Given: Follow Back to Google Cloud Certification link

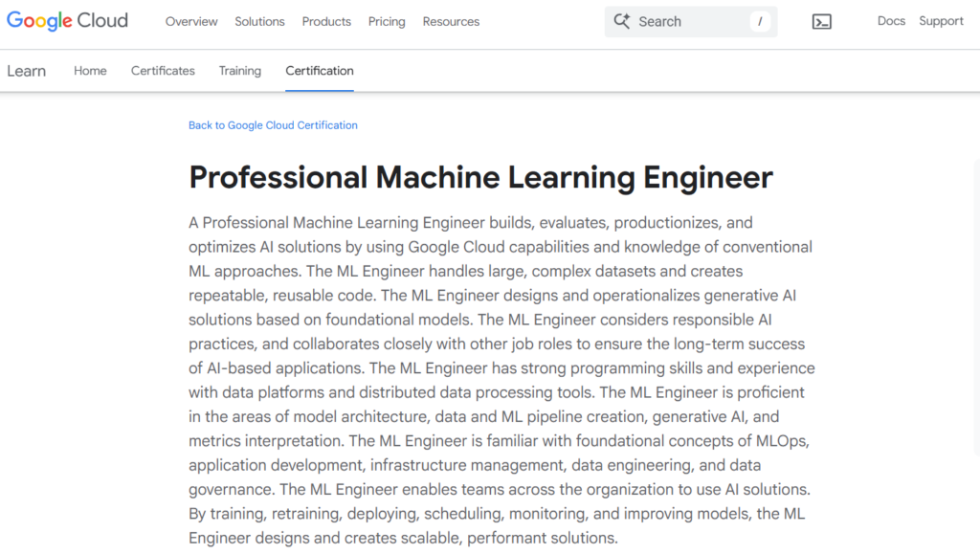Looking at the screenshot, I should (273, 125).
